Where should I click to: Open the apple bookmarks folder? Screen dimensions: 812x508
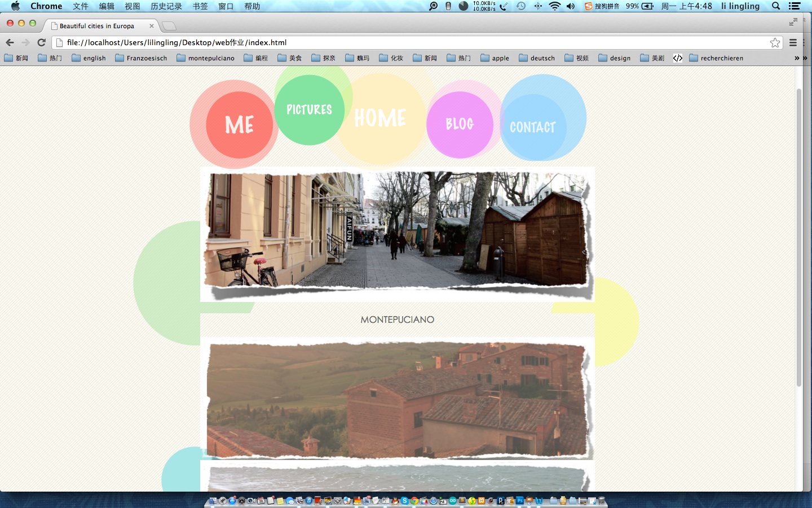(x=495, y=58)
